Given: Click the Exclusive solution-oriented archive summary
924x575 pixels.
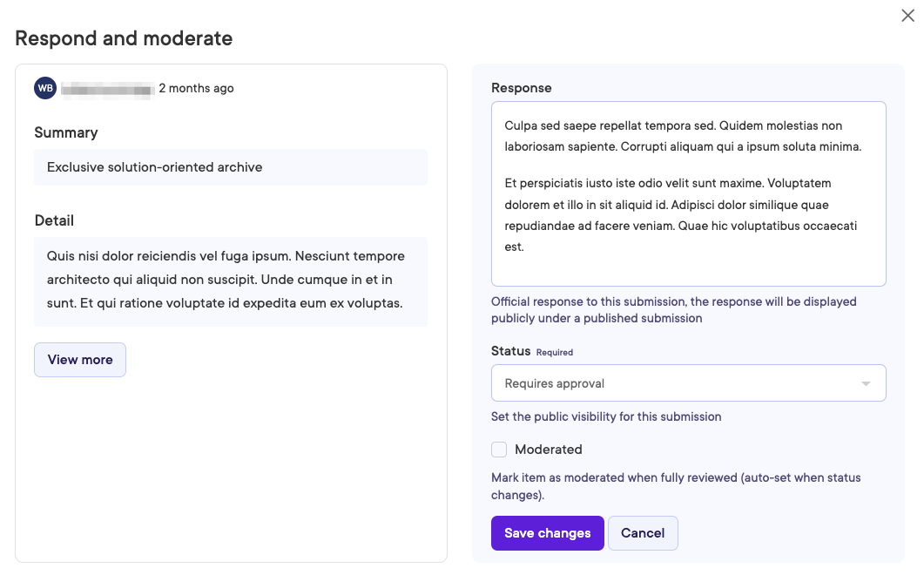Looking at the screenshot, I should 155,167.
